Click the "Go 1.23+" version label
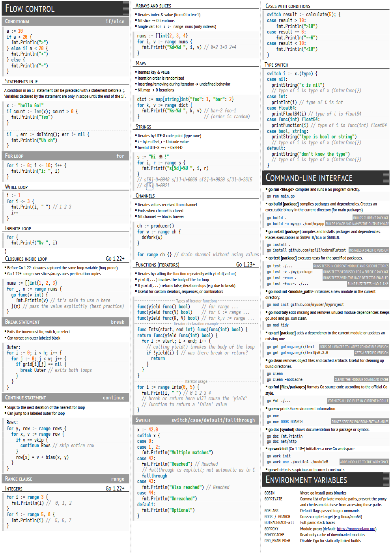Screen dimensions: 392x554 tap(246, 265)
